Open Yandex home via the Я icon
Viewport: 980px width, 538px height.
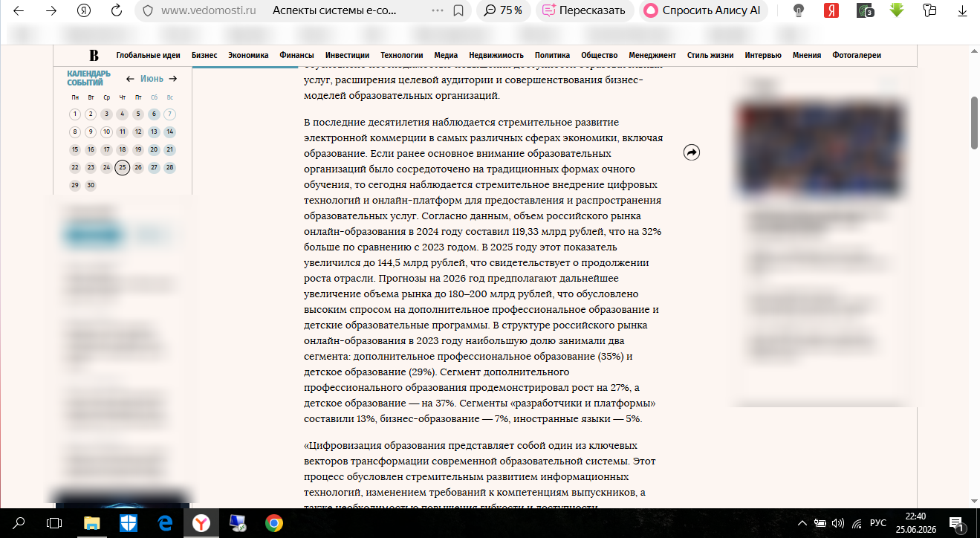[x=84, y=10]
